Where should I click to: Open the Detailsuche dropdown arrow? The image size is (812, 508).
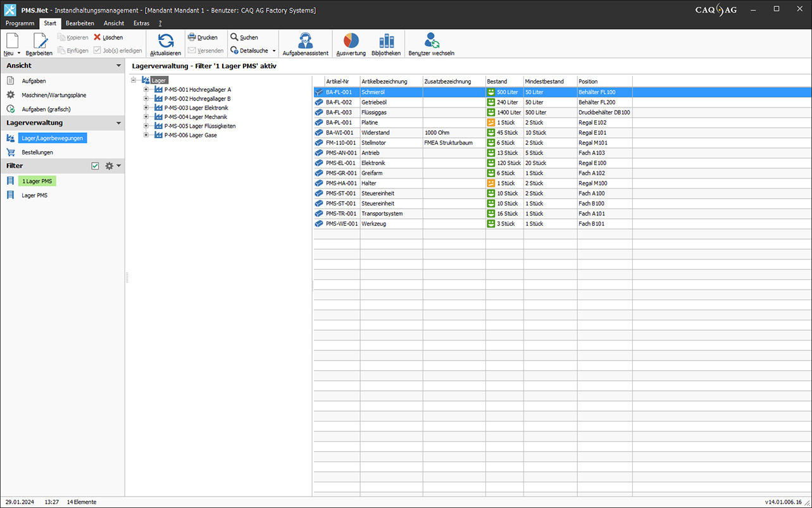click(x=274, y=51)
